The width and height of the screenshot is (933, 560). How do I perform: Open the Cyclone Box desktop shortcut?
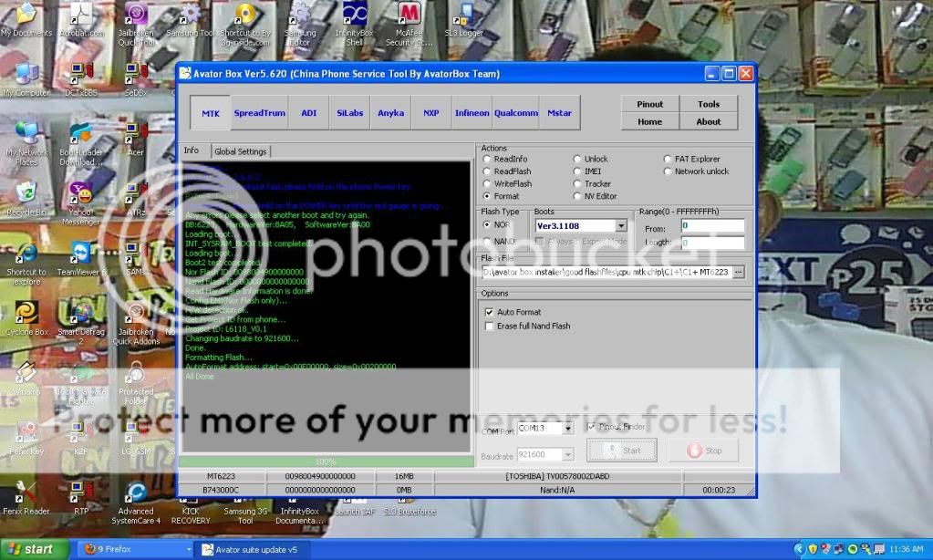click(26, 313)
